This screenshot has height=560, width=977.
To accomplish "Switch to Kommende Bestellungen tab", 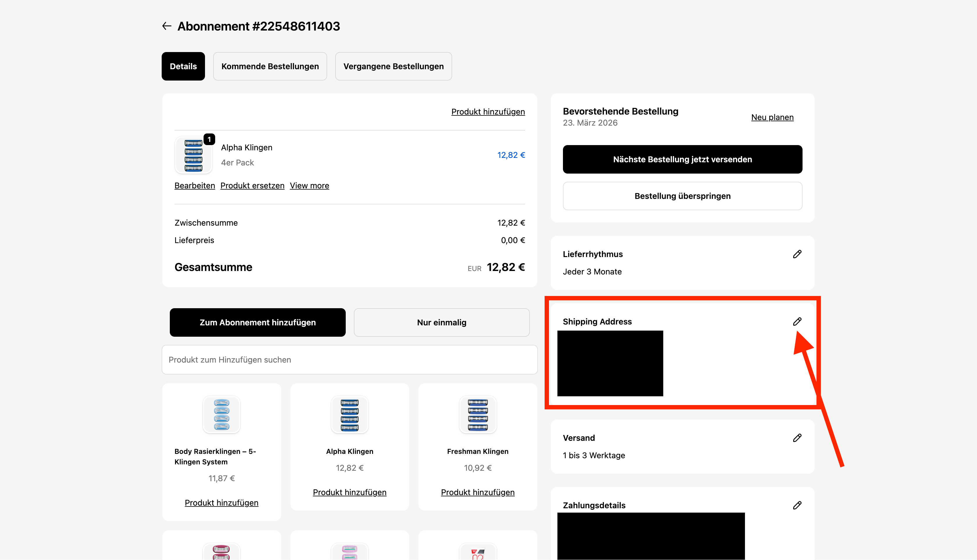I will click(270, 66).
